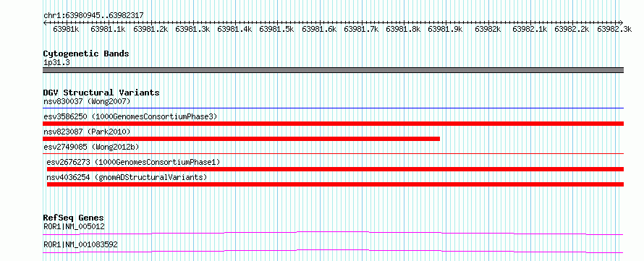The image size is (644, 261).
Task: Click the left arrow of the ruler
Action: (x=45, y=22)
